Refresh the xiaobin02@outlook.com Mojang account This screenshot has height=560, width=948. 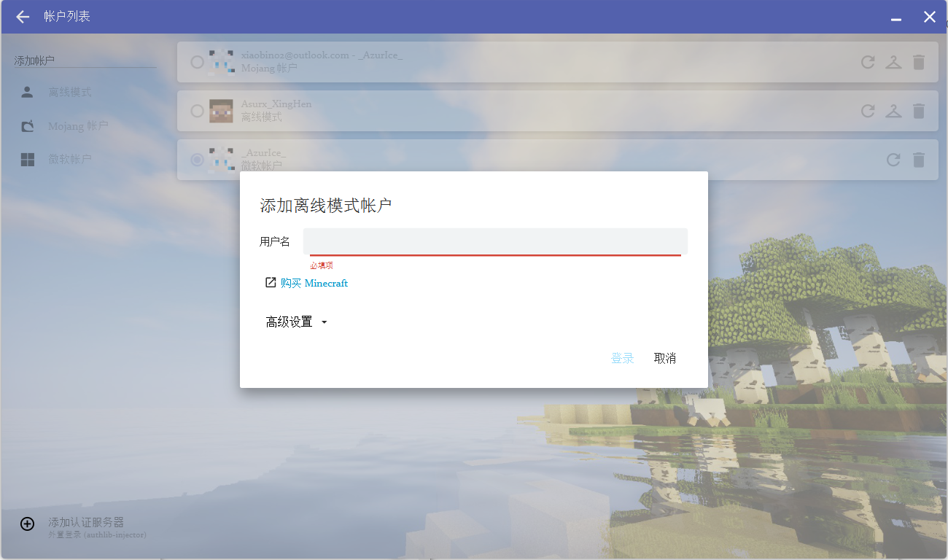(868, 62)
